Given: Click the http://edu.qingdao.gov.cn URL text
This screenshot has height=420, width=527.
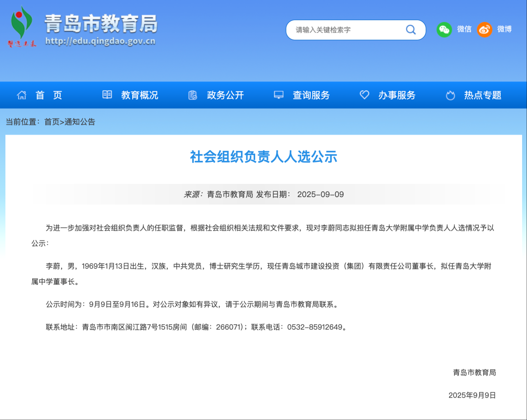Looking at the screenshot, I should 100,41.
